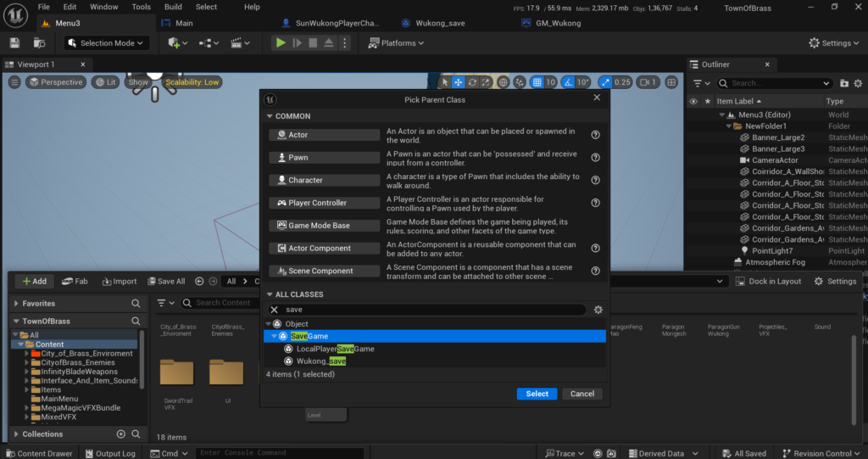Click the eject button in the play toolbar
This screenshot has height=459, width=868.
point(329,42)
